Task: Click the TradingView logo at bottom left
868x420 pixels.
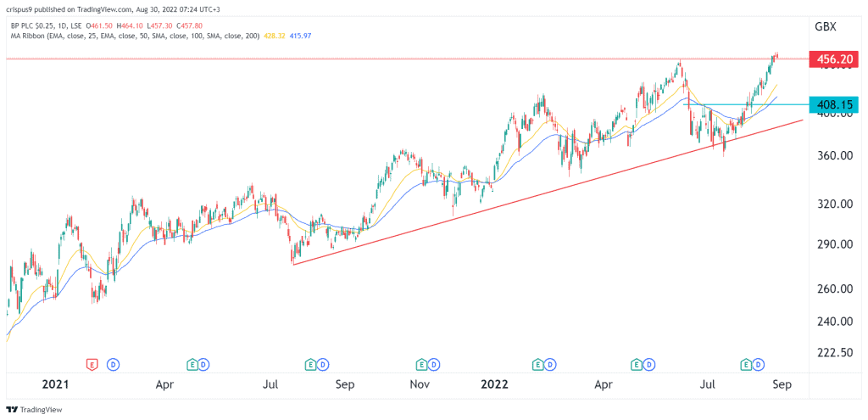Action: (34, 408)
